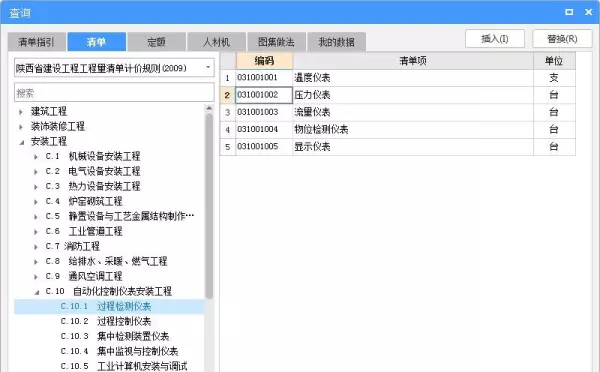Select C.1 机械设备安装工程 in the tree

point(93,156)
